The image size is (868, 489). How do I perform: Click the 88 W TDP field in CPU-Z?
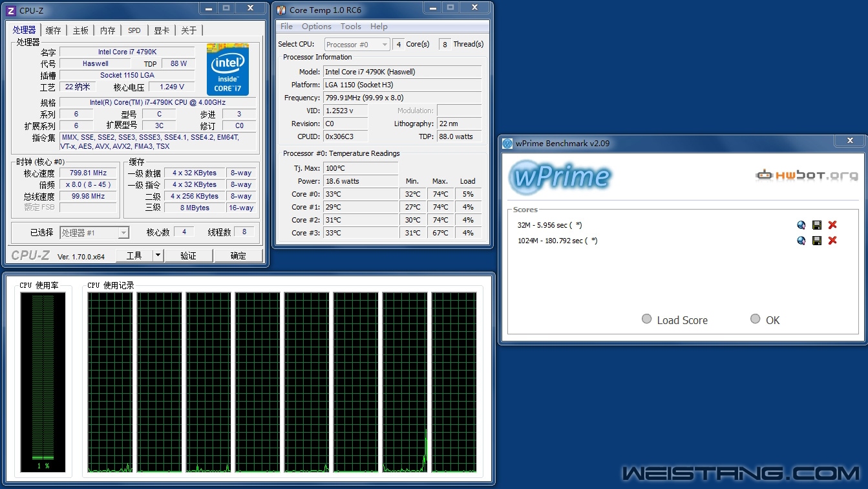pos(179,63)
